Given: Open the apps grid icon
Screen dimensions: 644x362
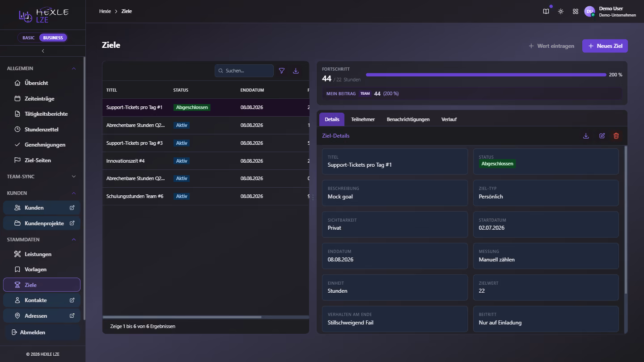Looking at the screenshot, I should coord(576,11).
